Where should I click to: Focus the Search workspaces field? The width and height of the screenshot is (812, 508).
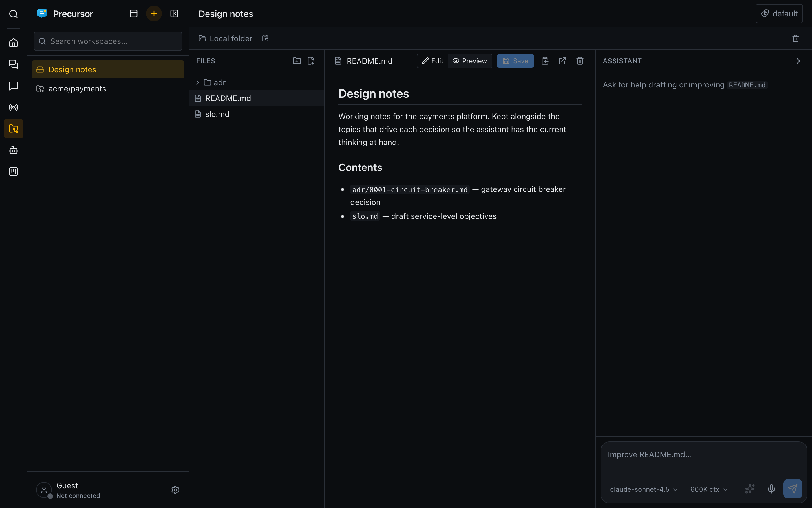tap(108, 41)
